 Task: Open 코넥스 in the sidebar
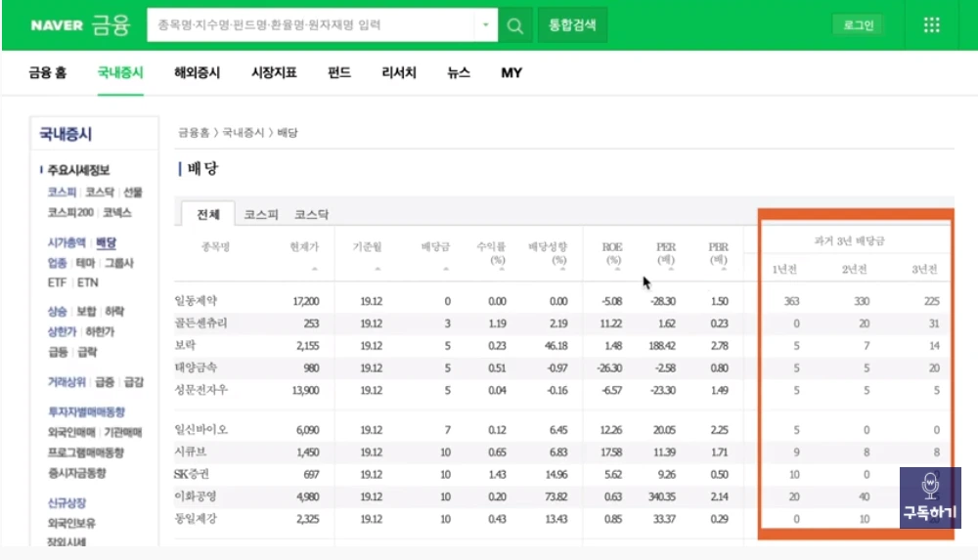click(117, 212)
